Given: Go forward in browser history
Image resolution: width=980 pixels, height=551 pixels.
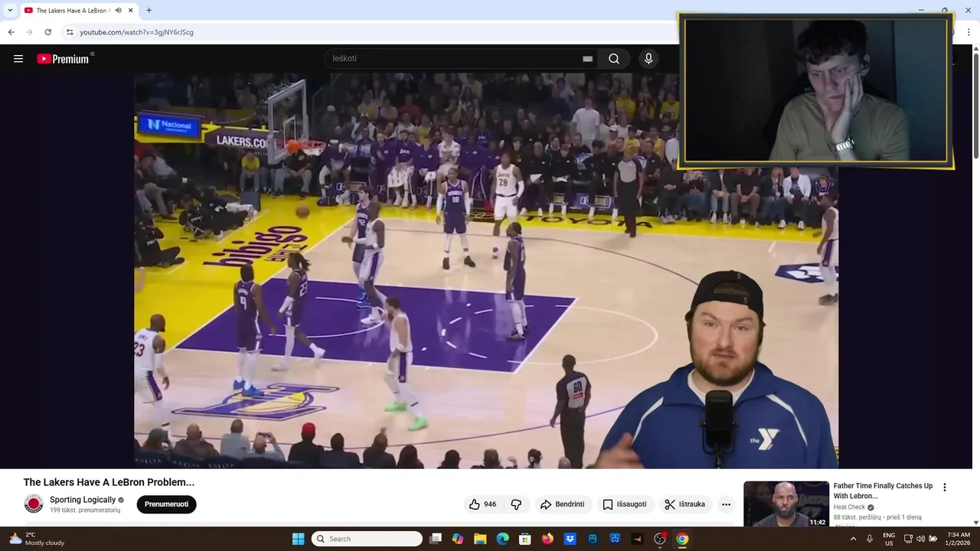Looking at the screenshot, I should 29,32.
